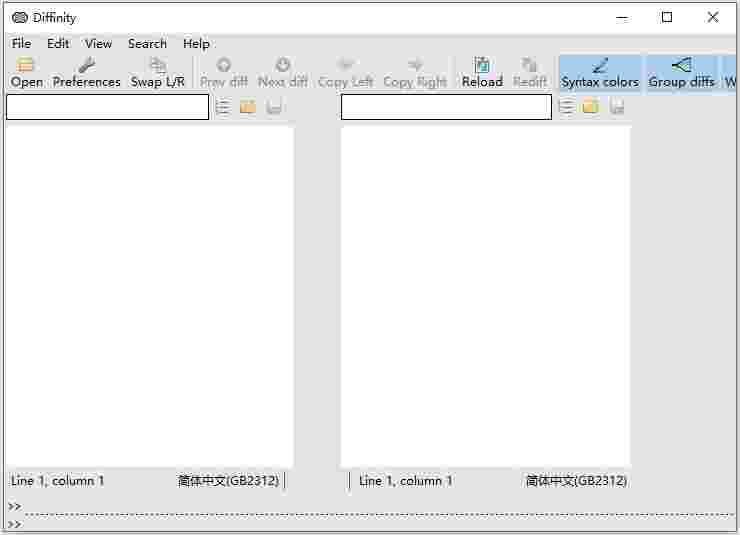Focus the left file path field

108,107
